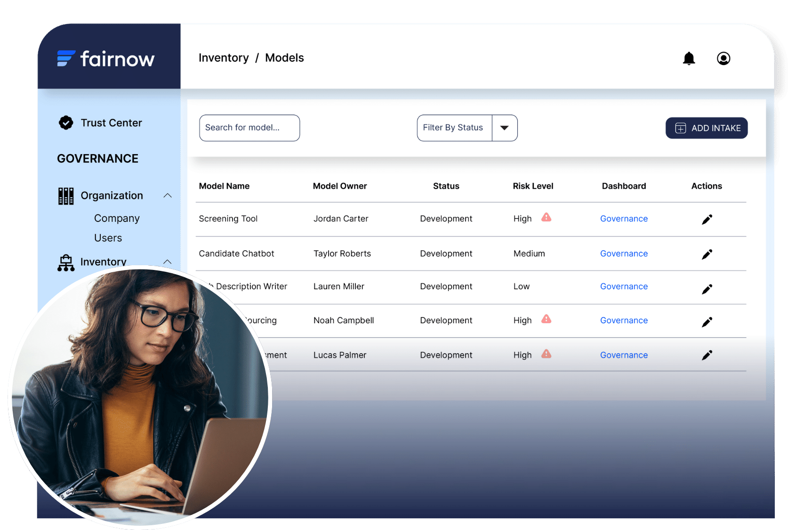Click the Model Name column header
Viewport: 812px width, 530px height.
[224, 186]
